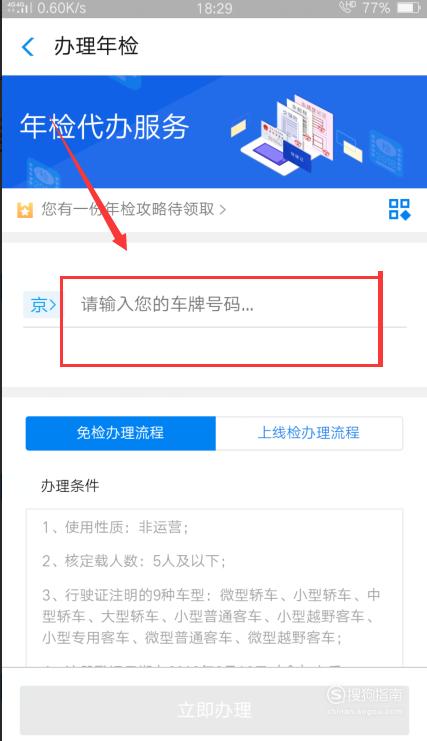Tap the orange star guide icon

(x=25, y=210)
